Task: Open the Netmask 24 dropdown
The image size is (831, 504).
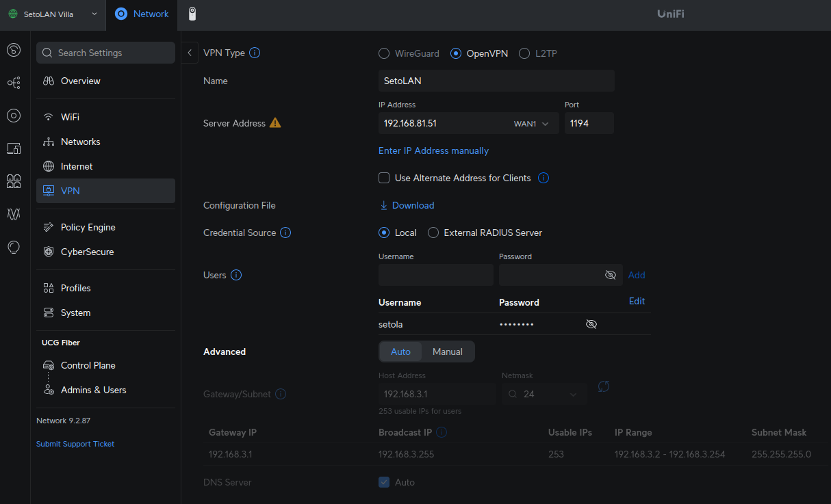Action: click(x=544, y=394)
